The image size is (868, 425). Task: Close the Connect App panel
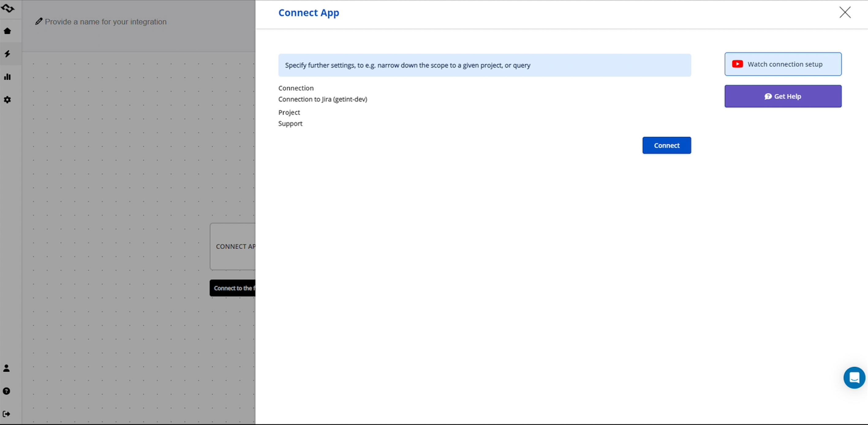click(x=845, y=13)
